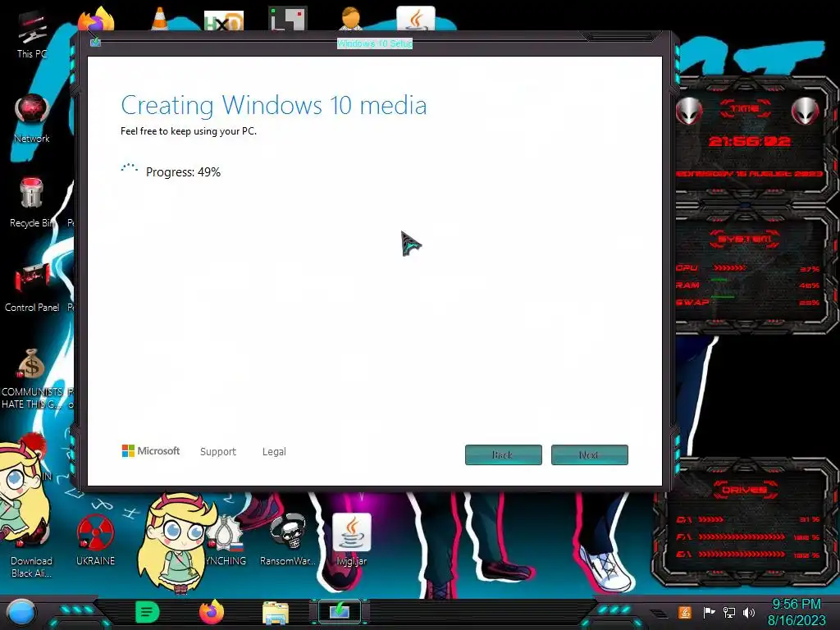Select the COMMUNISTS HATE THIS money bag icon
840x630 pixels.
pyautogui.click(x=32, y=379)
